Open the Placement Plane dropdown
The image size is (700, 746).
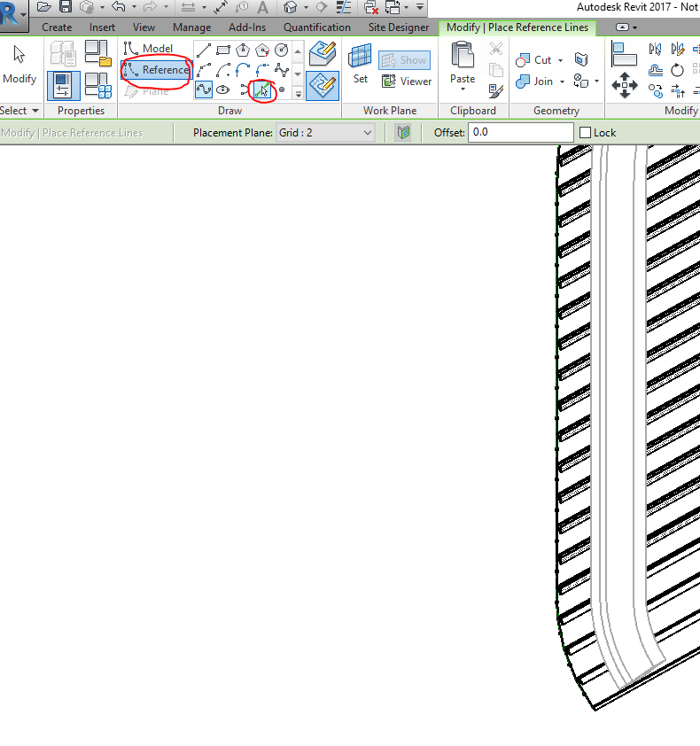(x=325, y=133)
